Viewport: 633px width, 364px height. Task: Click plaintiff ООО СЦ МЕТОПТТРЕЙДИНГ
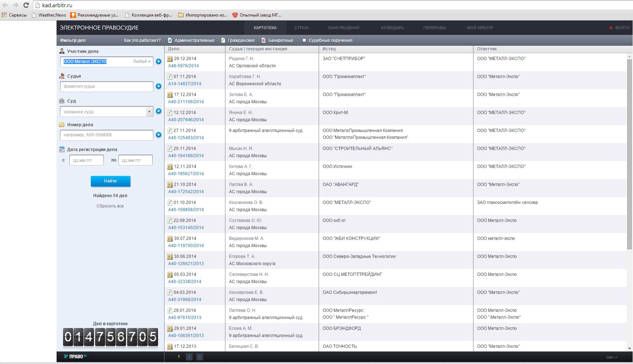click(353, 274)
